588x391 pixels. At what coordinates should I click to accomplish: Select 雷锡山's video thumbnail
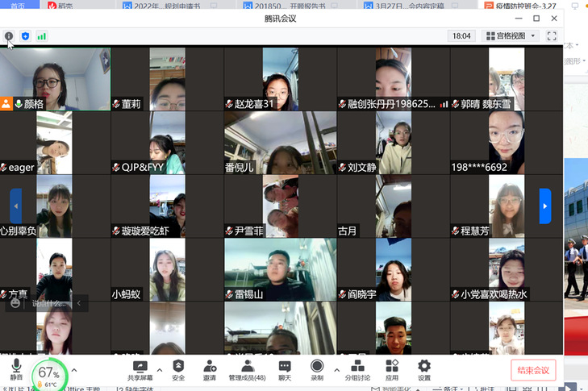tap(280, 268)
